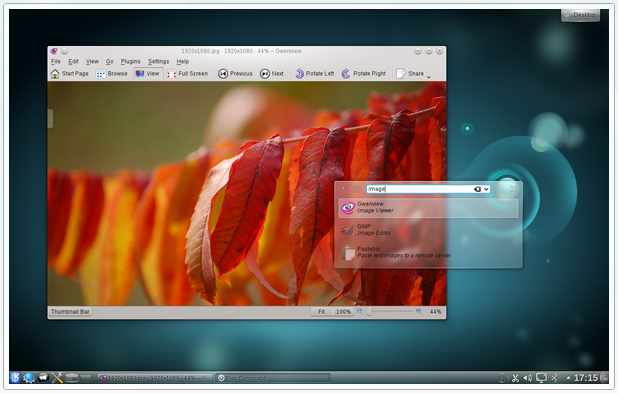
Task: Expand the sidebar handle on image left edge
Action: (50, 119)
